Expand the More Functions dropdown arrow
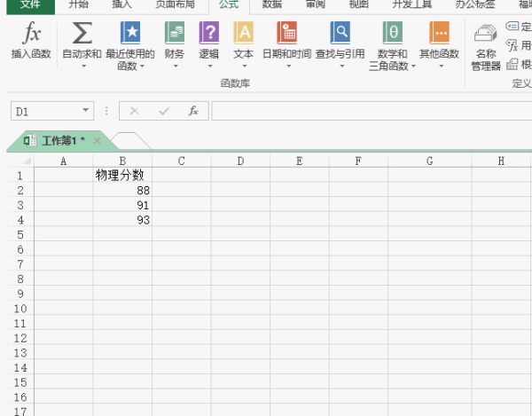Viewport: 532px width, 416px height. [x=441, y=67]
